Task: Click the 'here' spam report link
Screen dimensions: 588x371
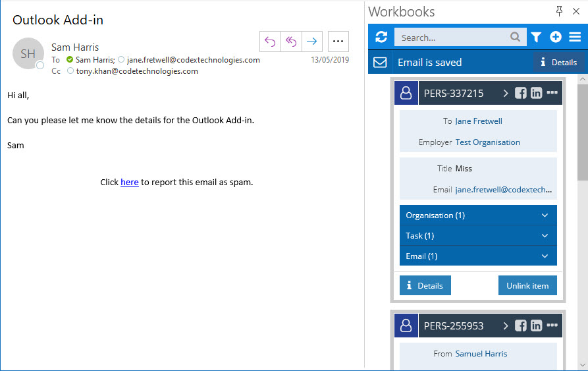Action: (x=130, y=183)
